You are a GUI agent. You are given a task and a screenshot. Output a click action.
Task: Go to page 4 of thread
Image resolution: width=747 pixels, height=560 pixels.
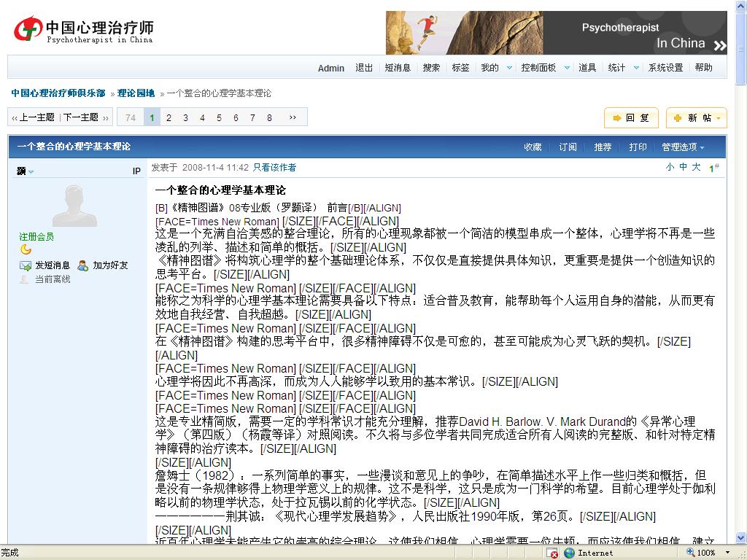[202, 117]
